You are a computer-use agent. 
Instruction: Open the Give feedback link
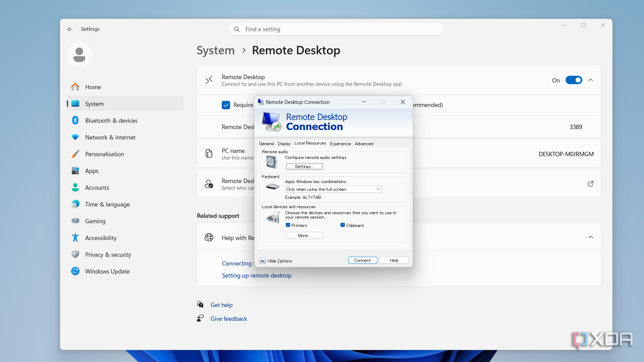click(x=229, y=318)
